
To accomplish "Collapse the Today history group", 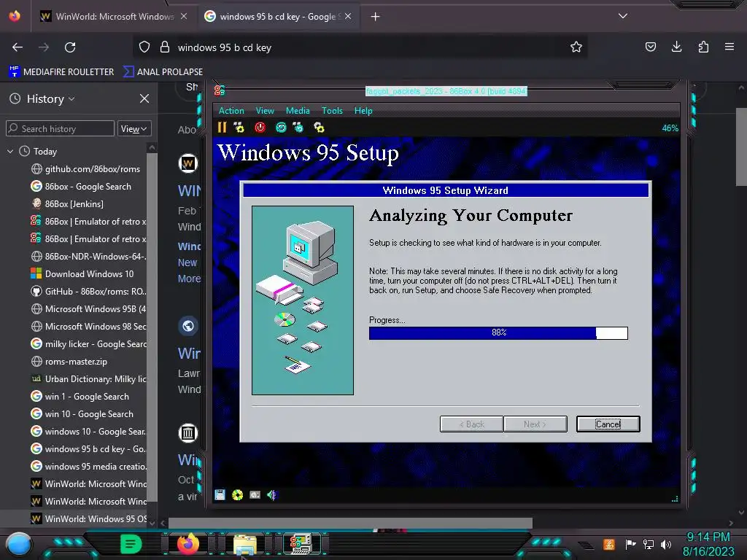I will tap(10, 152).
